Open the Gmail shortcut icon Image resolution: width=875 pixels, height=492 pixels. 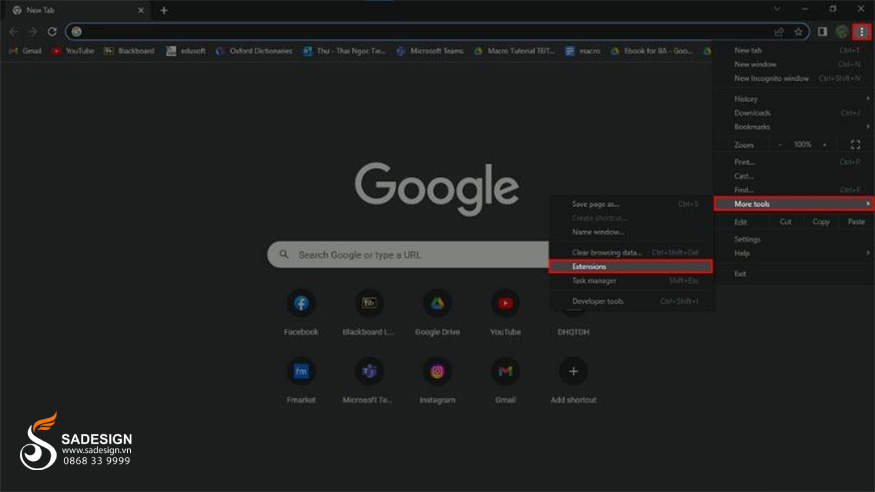pyautogui.click(x=505, y=372)
